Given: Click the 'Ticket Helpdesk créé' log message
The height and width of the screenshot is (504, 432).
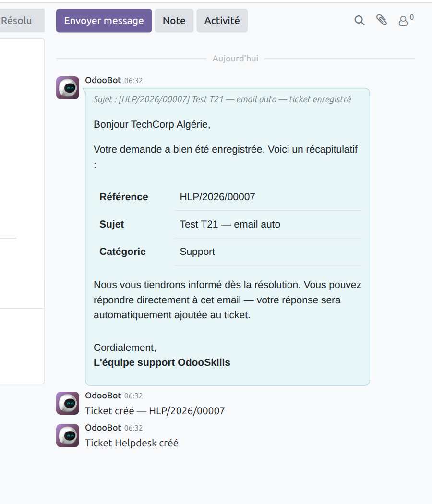Looking at the screenshot, I should 131,443.
